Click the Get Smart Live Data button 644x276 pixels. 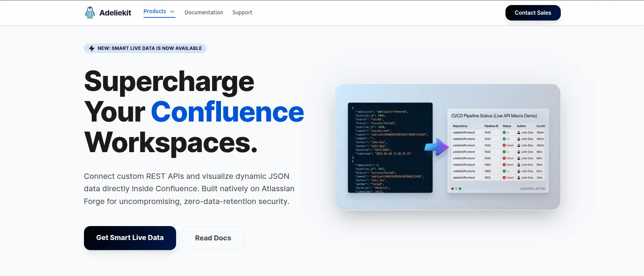point(130,238)
